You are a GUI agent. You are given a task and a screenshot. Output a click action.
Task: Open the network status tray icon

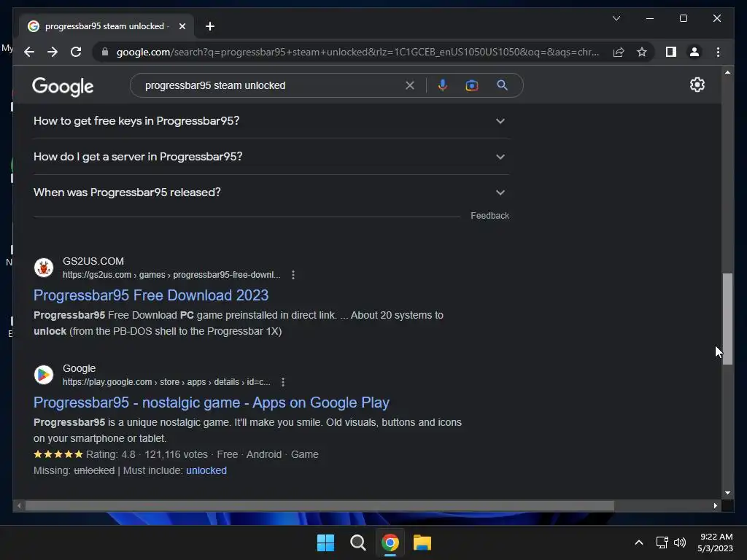(x=662, y=542)
